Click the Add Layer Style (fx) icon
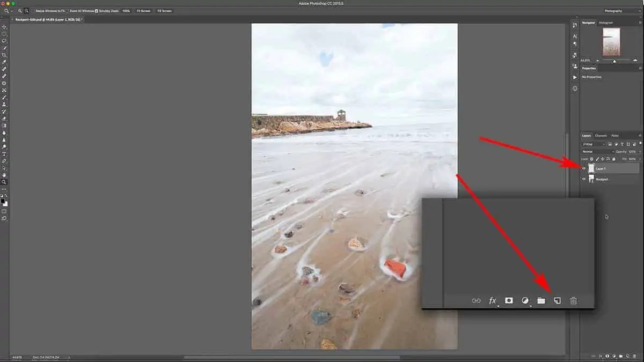Image resolution: width=644 pixels, height=362 pixels. tap(493, 301)
